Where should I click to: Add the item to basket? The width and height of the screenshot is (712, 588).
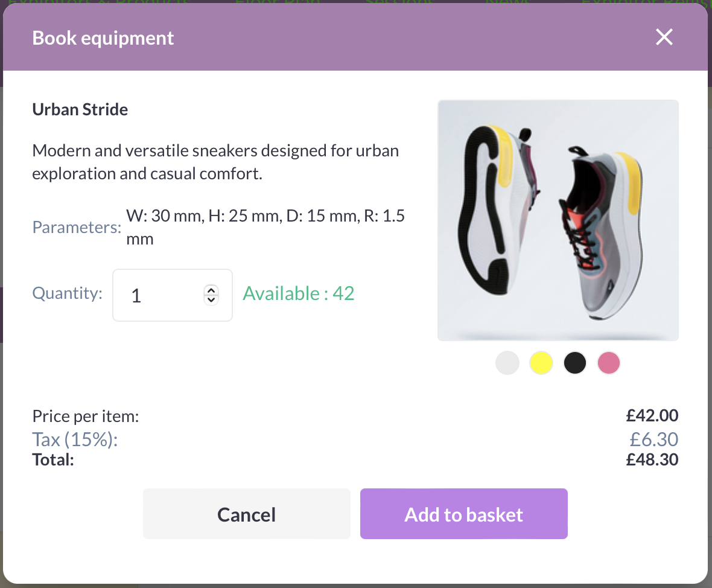[463, 514]
